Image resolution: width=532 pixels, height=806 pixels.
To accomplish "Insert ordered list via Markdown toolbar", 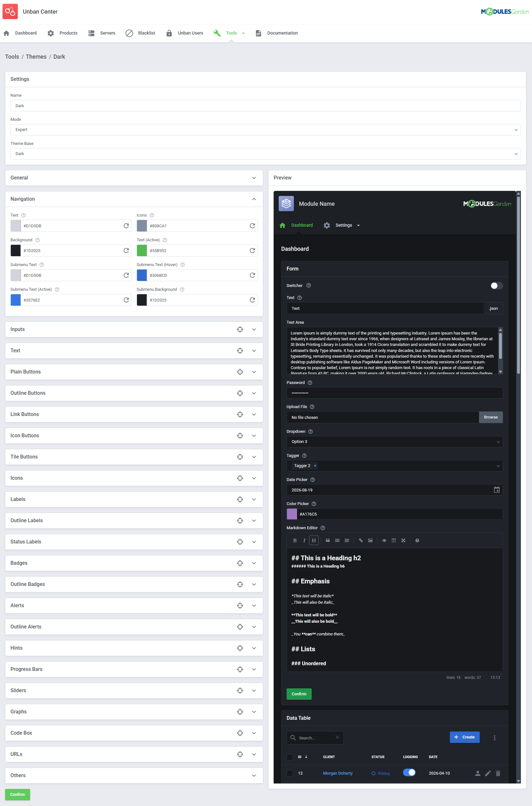I will (x=347, y=540).
